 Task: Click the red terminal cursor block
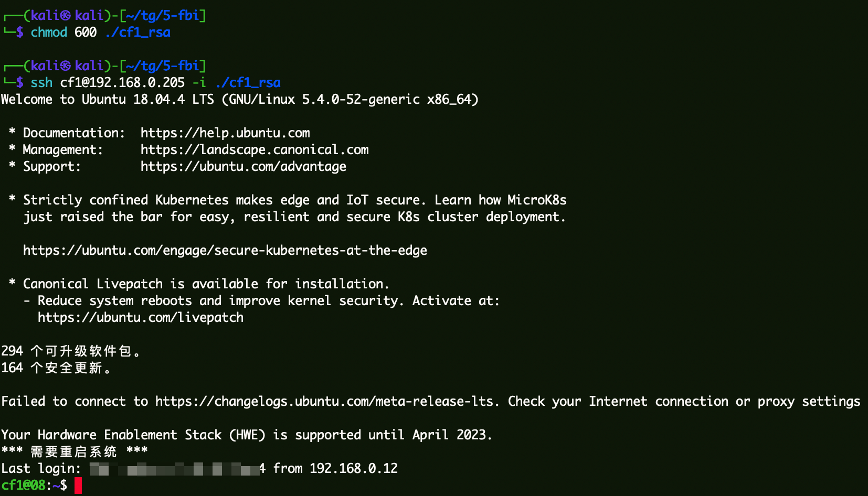coord(78,486)
